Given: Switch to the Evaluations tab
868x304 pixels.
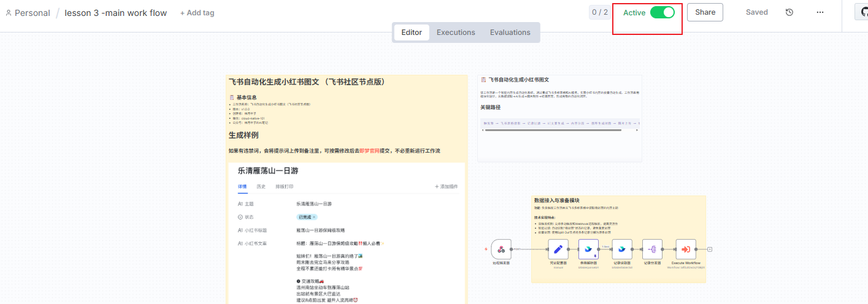Looking at the screenshot, I should (510, 32).
